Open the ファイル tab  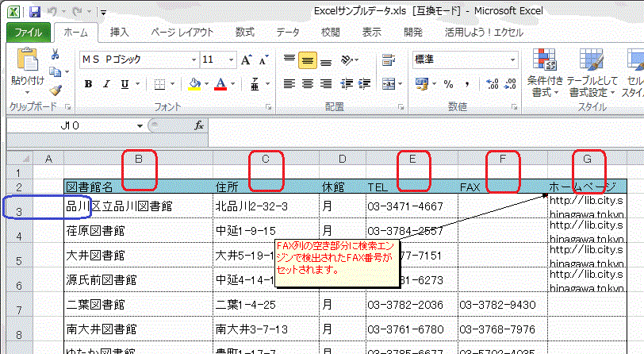(29, 33)
